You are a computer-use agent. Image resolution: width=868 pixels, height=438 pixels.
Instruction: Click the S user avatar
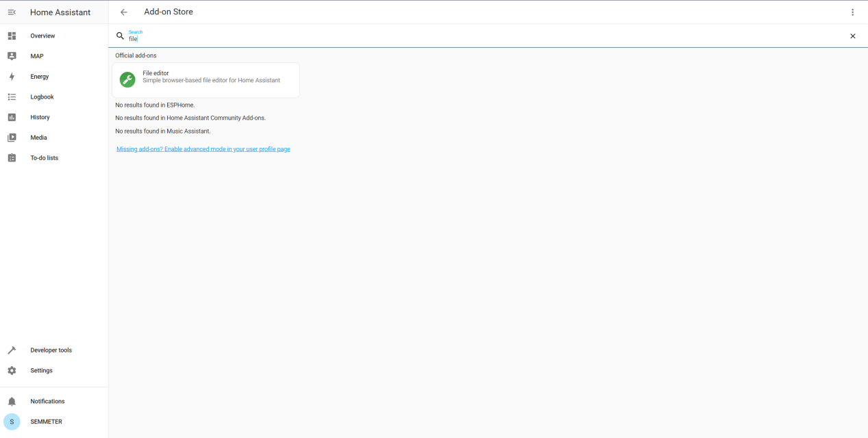[12, 422]
